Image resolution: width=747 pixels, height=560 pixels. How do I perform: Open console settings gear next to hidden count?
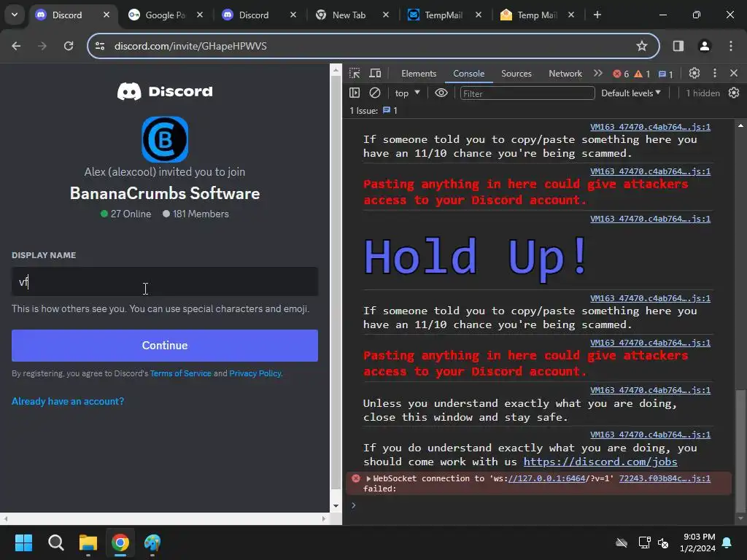(x=734, y=93)
